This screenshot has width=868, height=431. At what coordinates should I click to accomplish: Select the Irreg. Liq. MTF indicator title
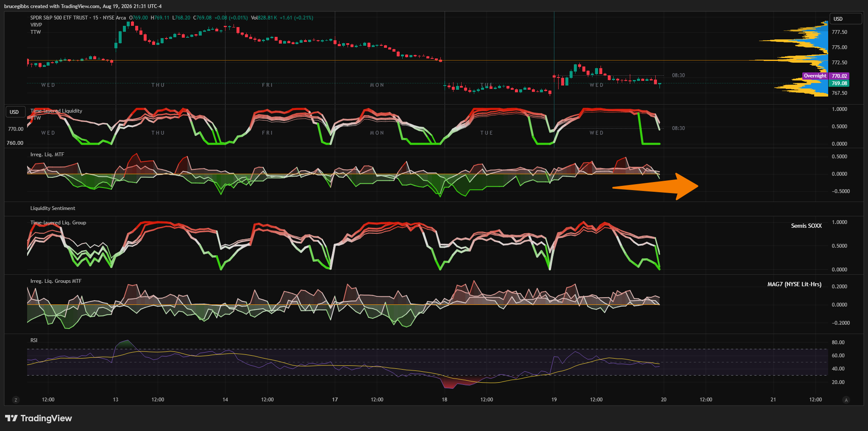point(47,155)
